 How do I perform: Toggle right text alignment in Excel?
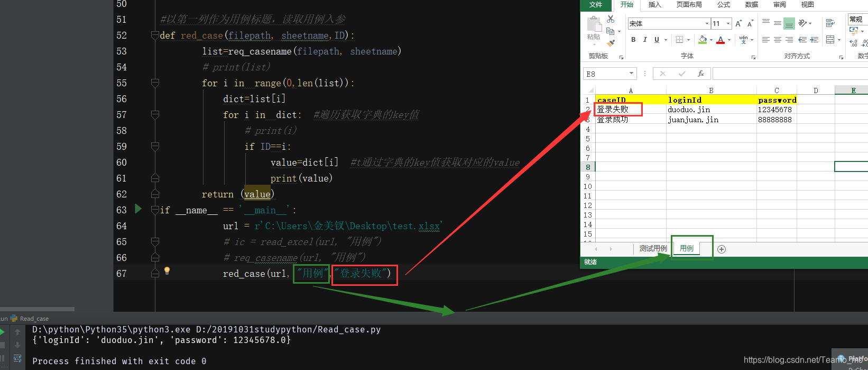(789, 40)
